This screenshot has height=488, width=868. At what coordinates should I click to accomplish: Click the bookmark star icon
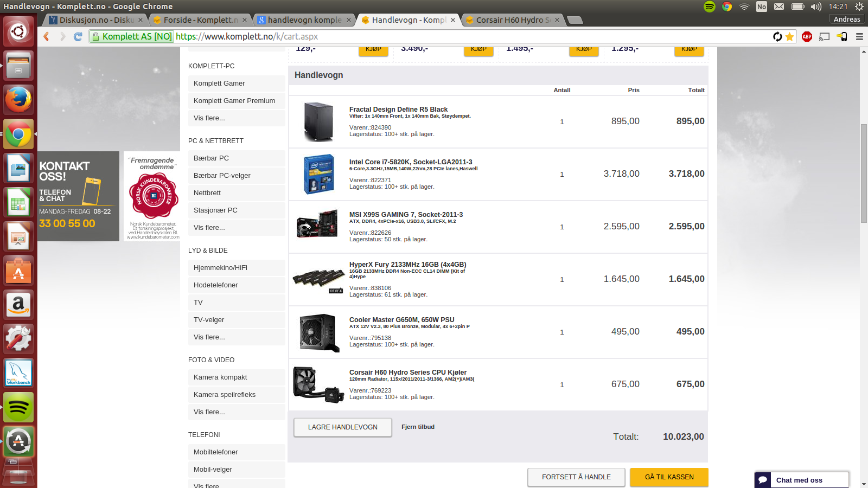790,36
